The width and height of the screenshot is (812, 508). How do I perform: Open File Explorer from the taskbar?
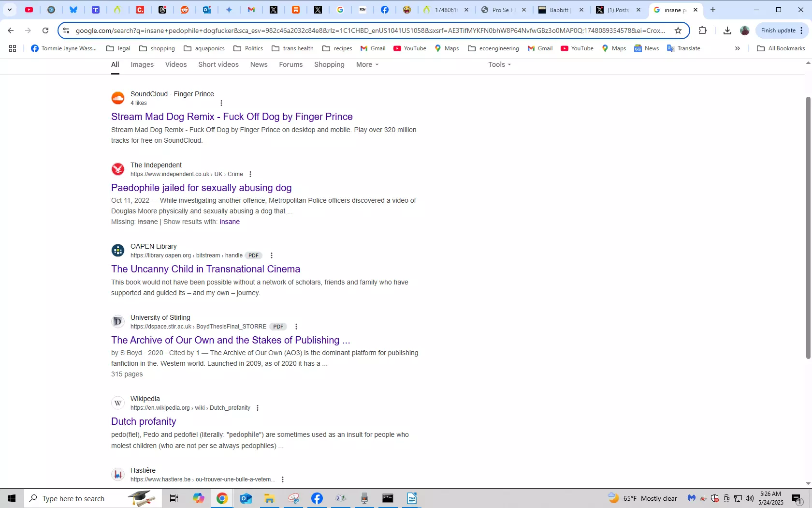(269, 498)
